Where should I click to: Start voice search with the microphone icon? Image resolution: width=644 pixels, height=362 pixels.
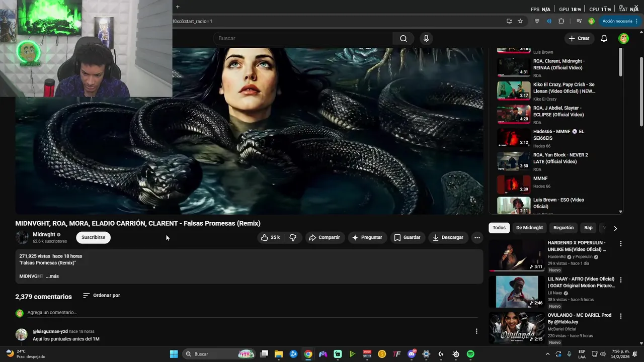coord(426,38)
